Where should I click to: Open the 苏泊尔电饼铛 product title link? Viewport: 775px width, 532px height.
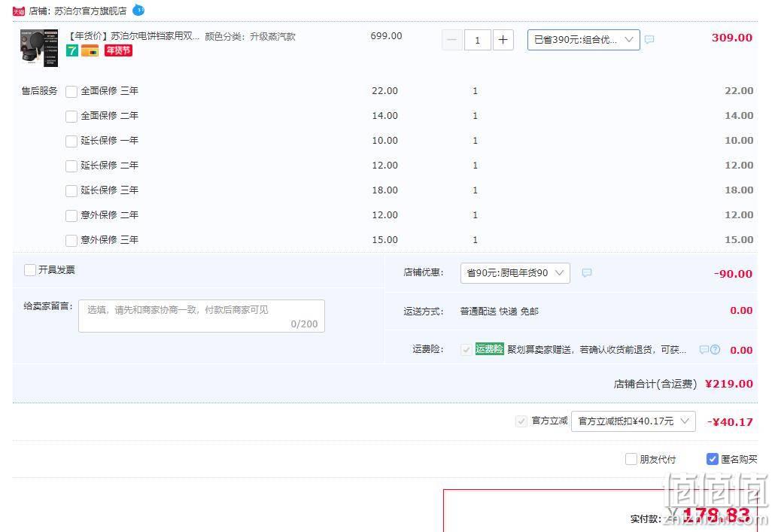pos(133,36)
